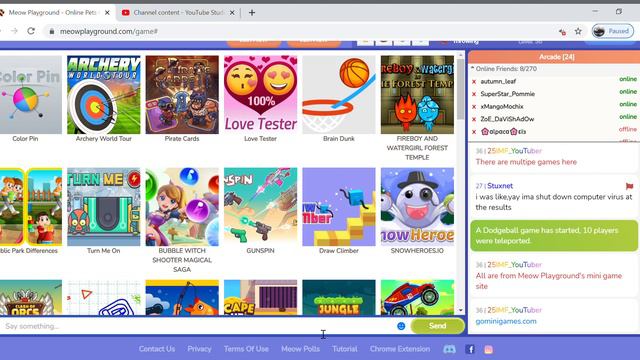Select friend SuperStar_Pommie in the list
The height and width of the screenshot is (360, 640).
coord(507,94)
